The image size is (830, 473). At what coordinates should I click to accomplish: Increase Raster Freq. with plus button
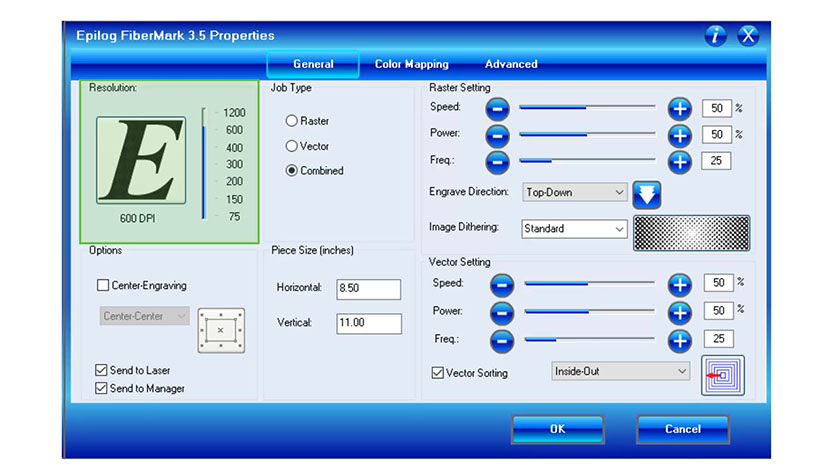click(x=680, y=161)
